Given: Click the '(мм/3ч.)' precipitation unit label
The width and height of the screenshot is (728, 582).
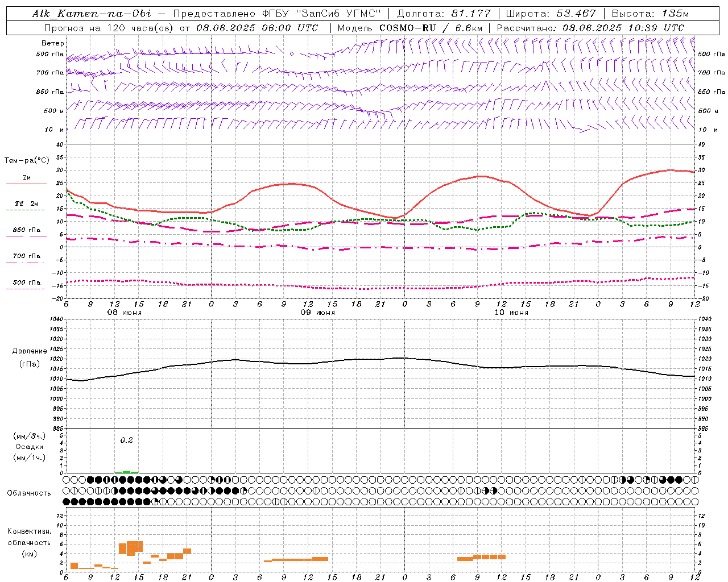Looking at the screenshot, I should (30, 436).
